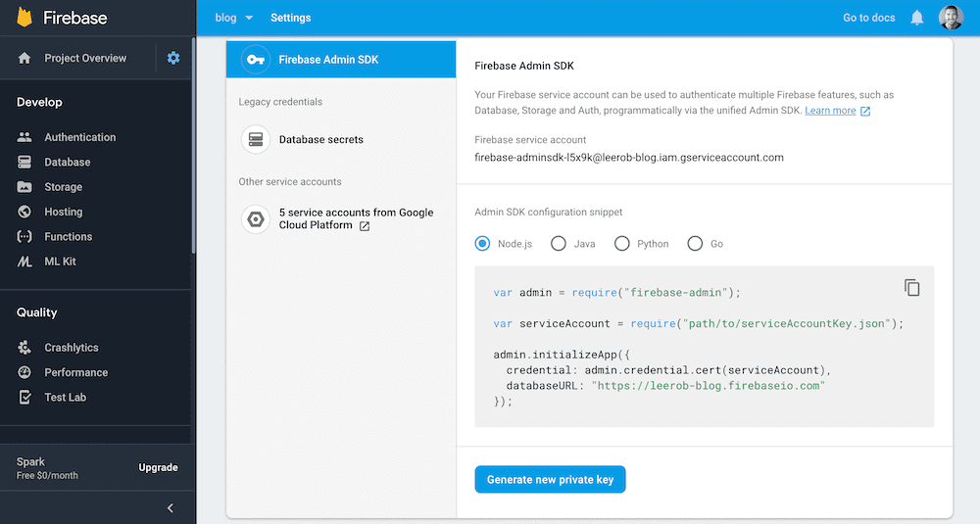This screenshot has height=524, width=980.
Task: Click the service account email address
Action: coord(629,158)
